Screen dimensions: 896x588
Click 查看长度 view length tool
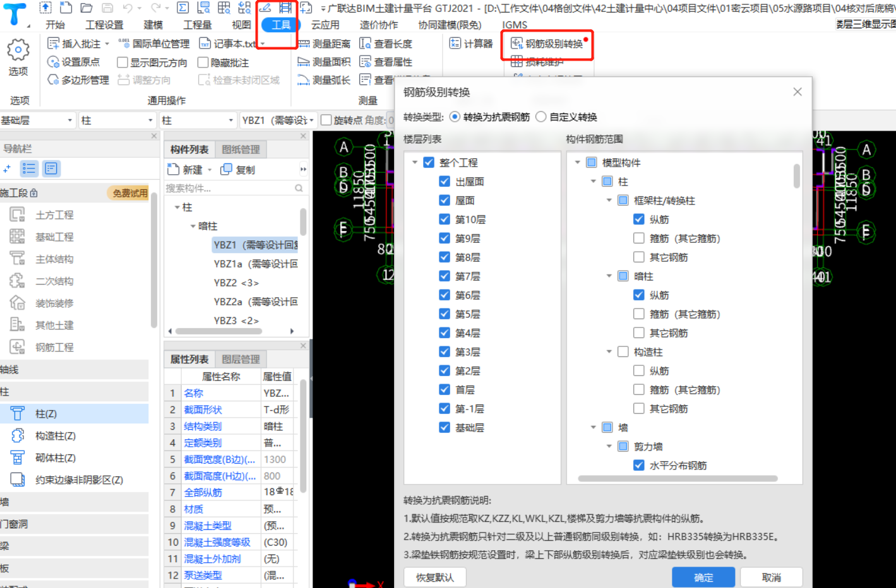[386, 44]
